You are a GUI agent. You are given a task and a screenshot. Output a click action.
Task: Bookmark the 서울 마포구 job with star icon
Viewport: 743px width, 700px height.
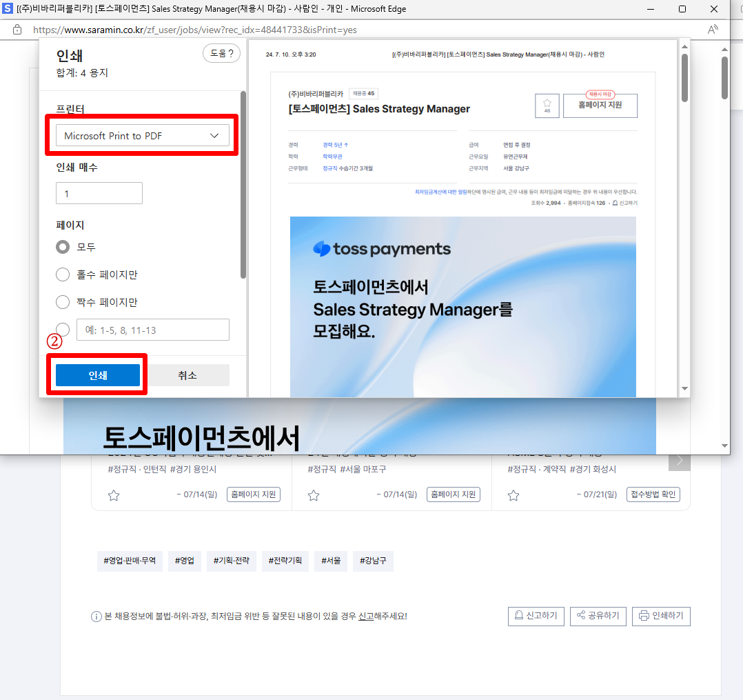click(314, 496)
